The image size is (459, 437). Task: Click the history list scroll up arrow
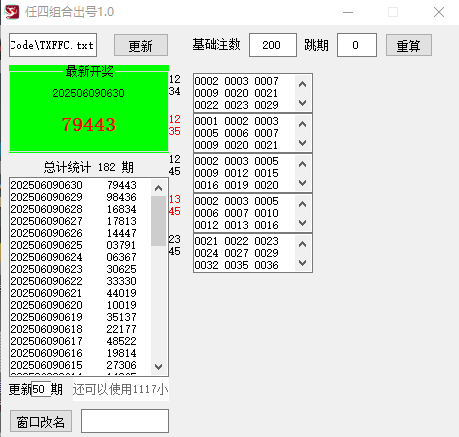coord(158,188)
